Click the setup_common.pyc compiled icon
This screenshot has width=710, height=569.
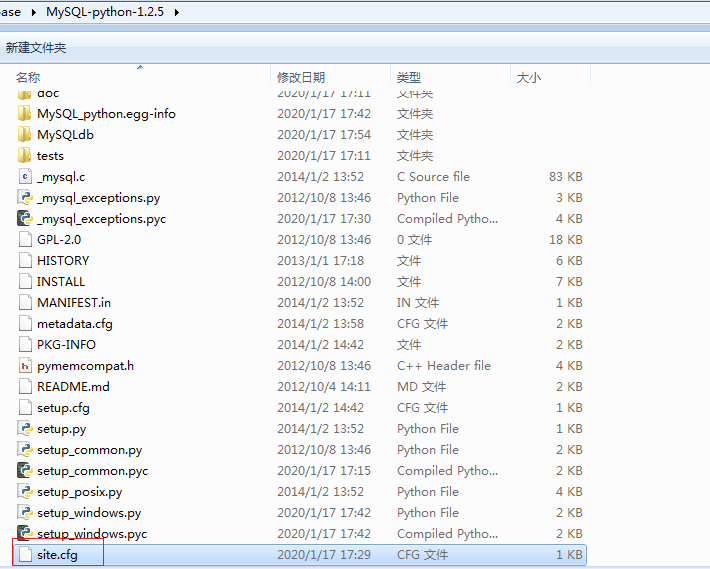[25, 470]
